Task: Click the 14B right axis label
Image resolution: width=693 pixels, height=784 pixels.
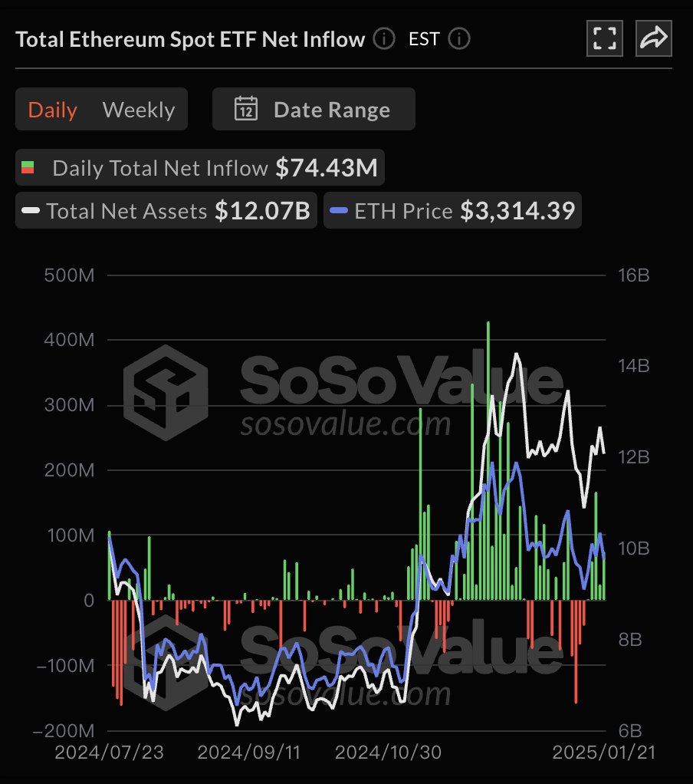Action: (x=633, y=366)
